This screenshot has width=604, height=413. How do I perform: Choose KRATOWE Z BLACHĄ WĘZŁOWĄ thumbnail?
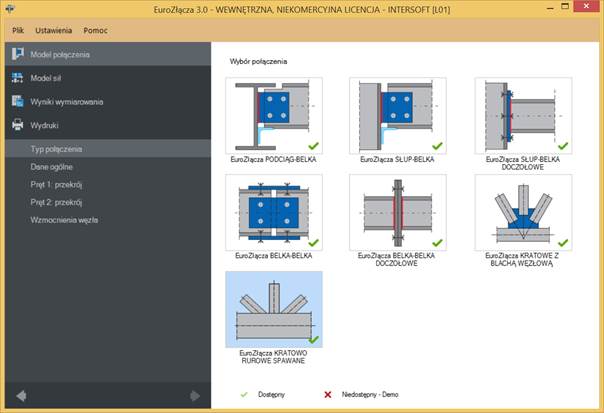523,212
